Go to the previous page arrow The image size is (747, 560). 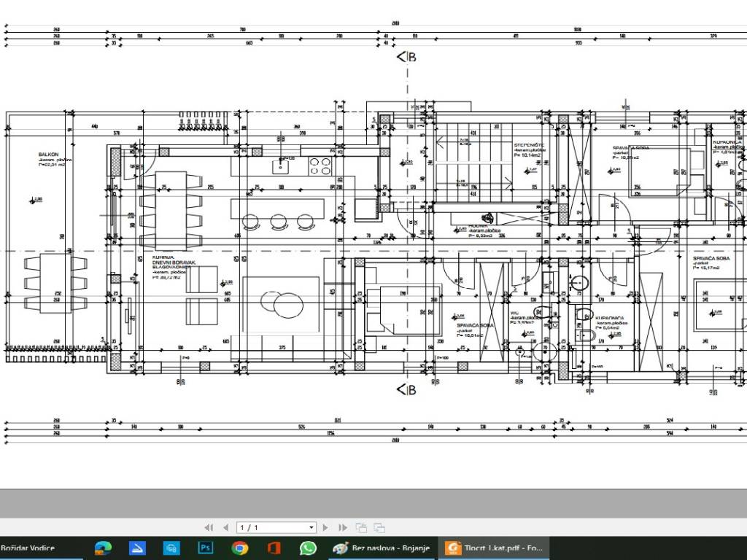pyautogui.click(x=225, y=527)
